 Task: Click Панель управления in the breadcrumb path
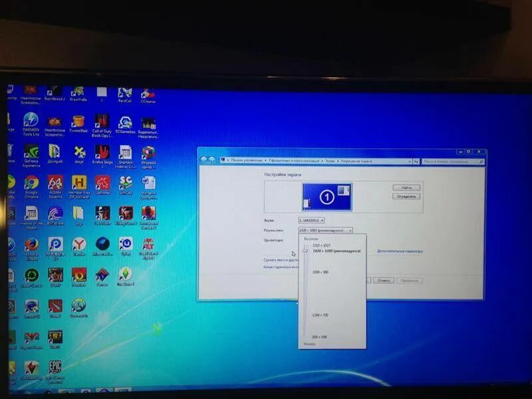coord(247,160)
